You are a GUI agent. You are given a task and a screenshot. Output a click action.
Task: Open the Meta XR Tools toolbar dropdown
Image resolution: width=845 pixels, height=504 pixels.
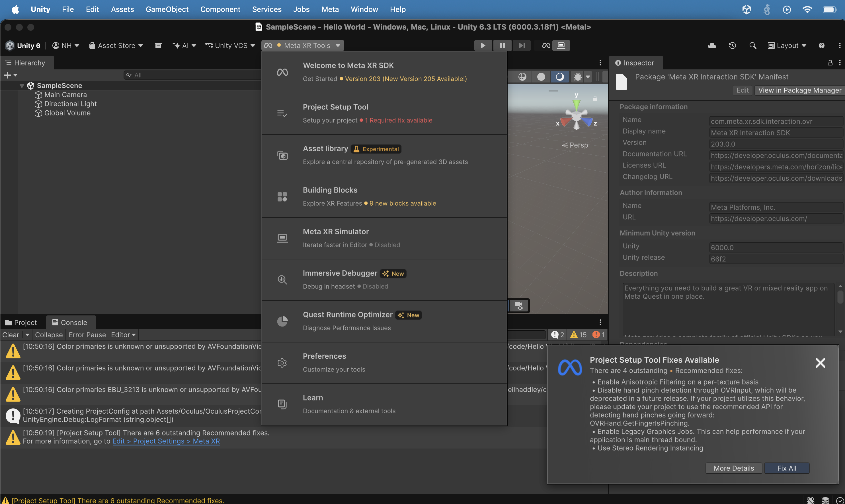tap(302, 46)
